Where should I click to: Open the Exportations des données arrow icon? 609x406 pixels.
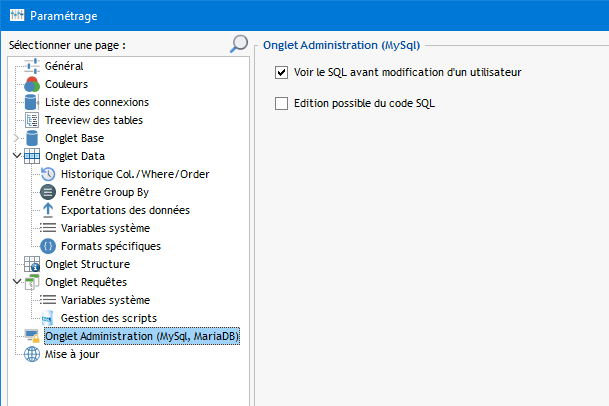[48, 210]
